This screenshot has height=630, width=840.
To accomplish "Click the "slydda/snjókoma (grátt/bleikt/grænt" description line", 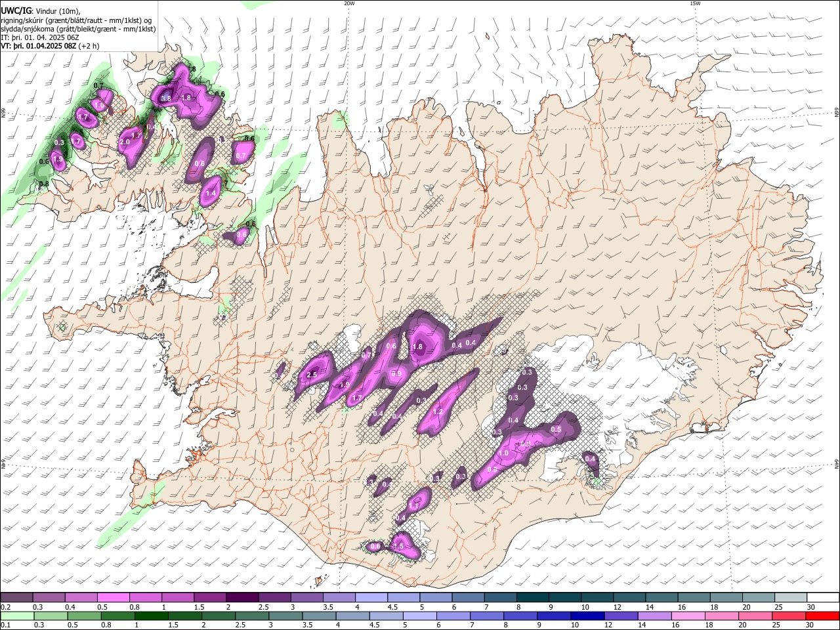I will click(78, 29).
